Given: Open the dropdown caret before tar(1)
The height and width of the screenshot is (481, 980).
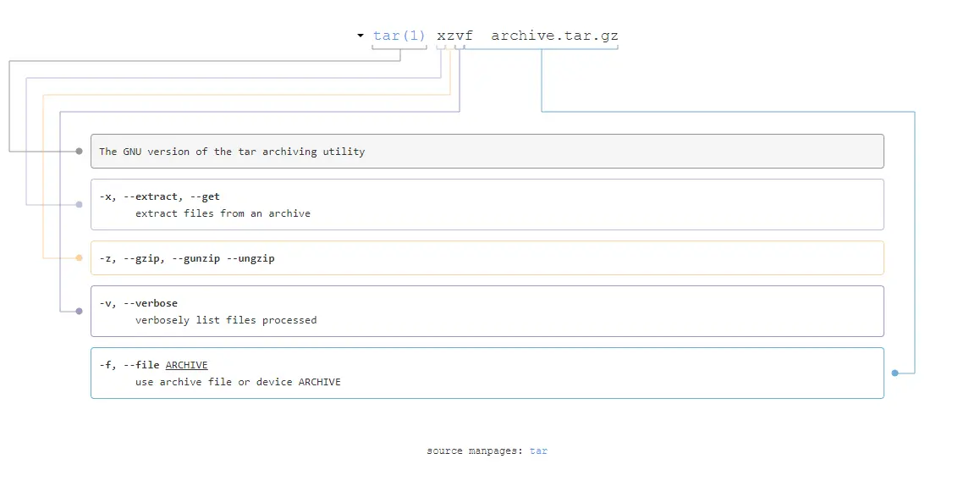Looking at the screenshot, I should click(x=361, y=36).
